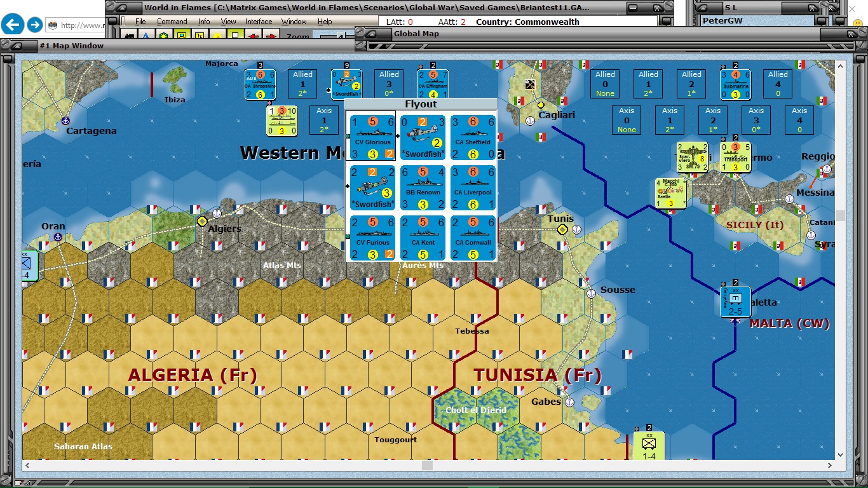Click the ALGERIA (Fr) map label
868x488 pixels.
tap(192, 375)
